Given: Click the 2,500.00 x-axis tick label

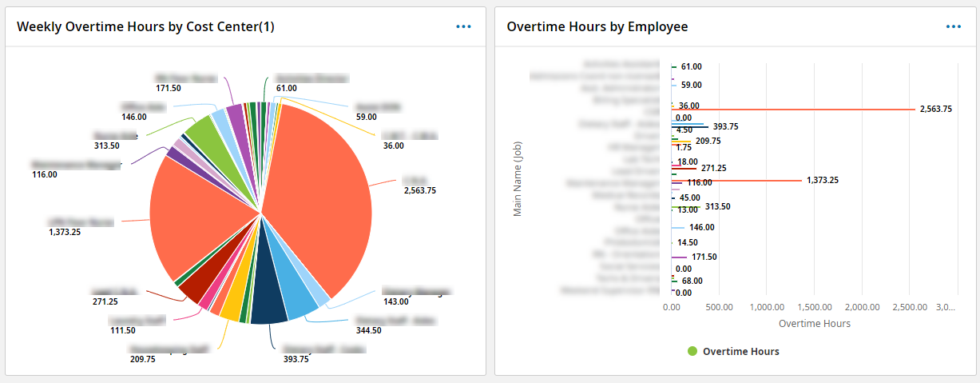Looking at the screenshot, I should point(910,307).
